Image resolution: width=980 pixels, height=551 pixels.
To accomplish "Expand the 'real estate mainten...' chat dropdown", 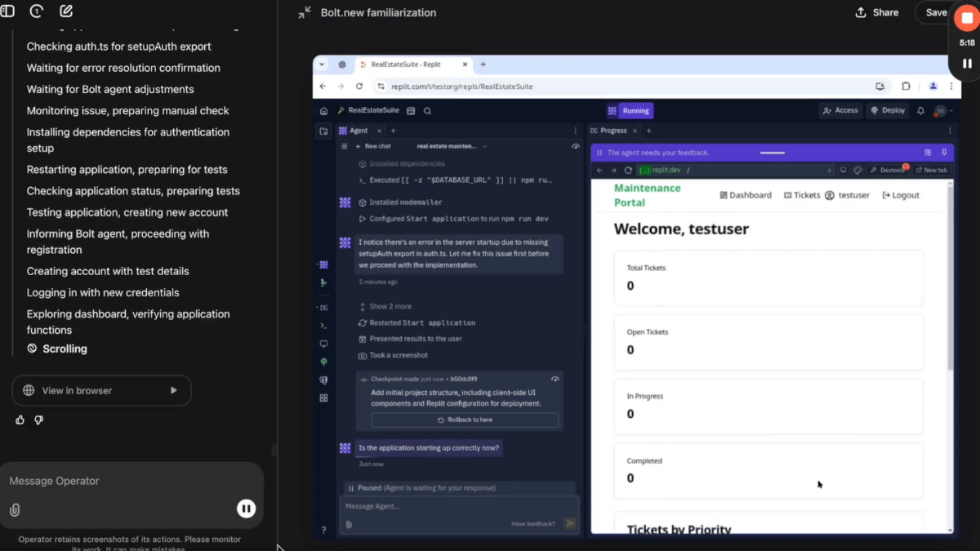I will (452, 146).
